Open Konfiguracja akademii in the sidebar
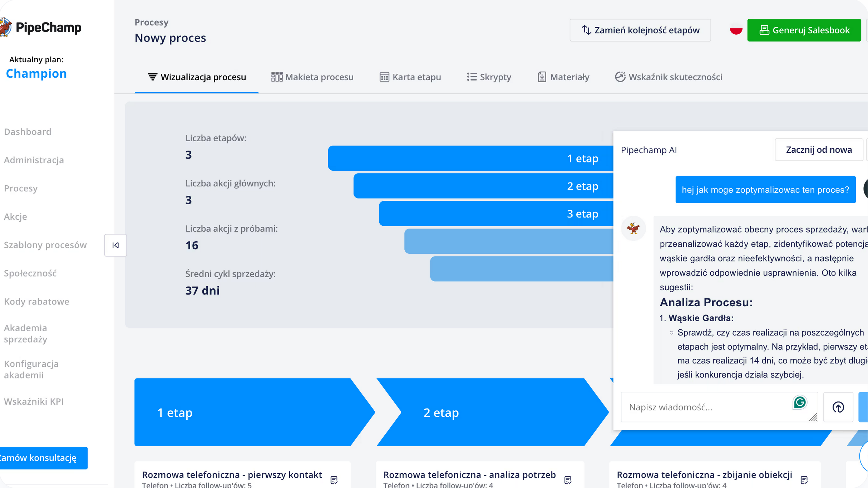Viewport: 868px width, 488px height. coord(31,369)
